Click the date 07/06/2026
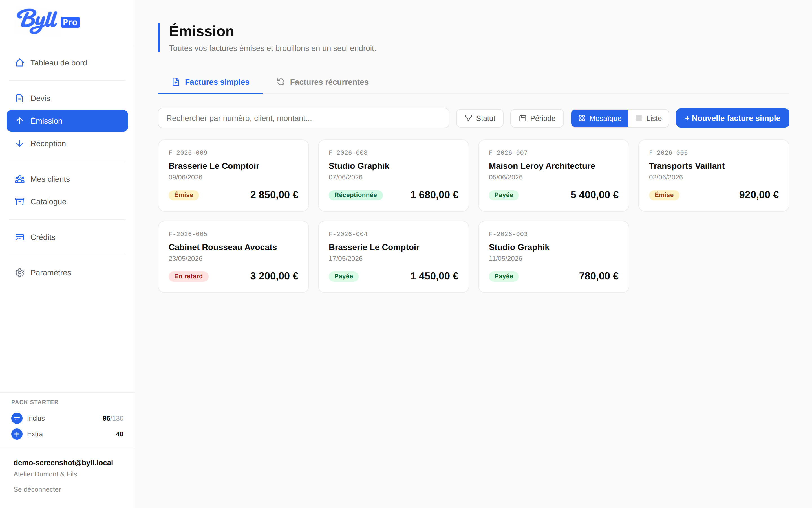Screen dimensions: 812x508 (346, 178)
